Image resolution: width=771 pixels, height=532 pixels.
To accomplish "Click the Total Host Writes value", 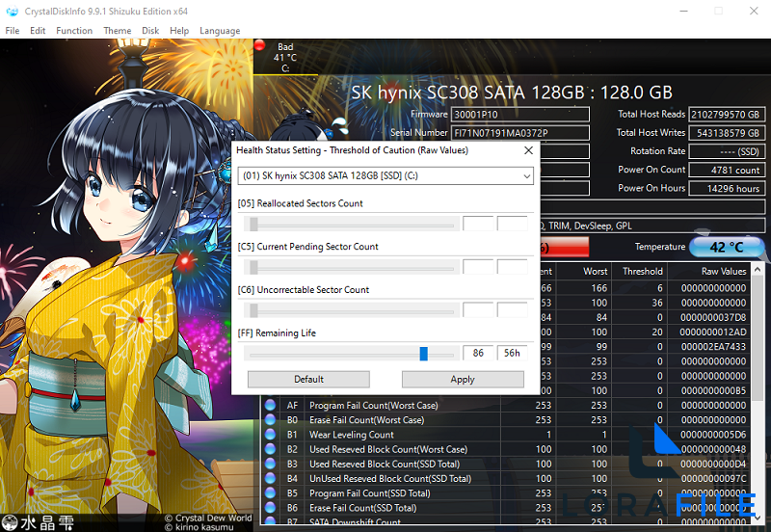I will [x=727, y=133].
